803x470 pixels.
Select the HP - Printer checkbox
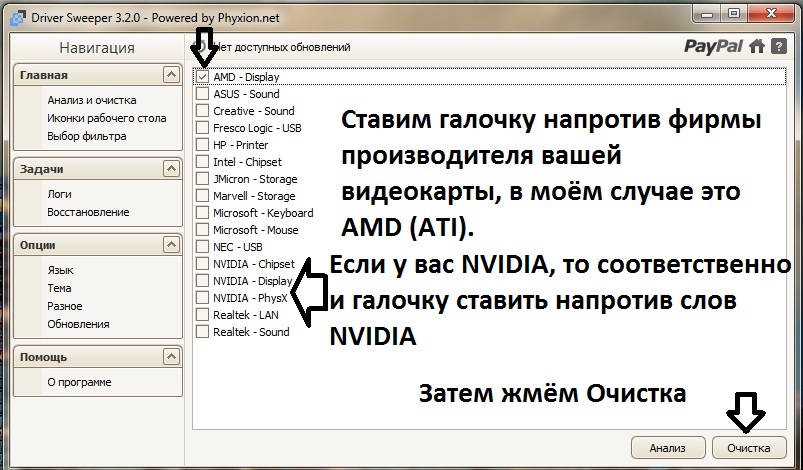point(203,145)
